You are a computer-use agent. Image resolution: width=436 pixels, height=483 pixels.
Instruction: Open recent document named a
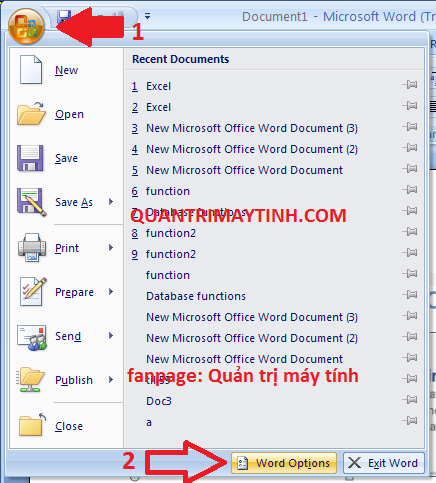(149, 422)
